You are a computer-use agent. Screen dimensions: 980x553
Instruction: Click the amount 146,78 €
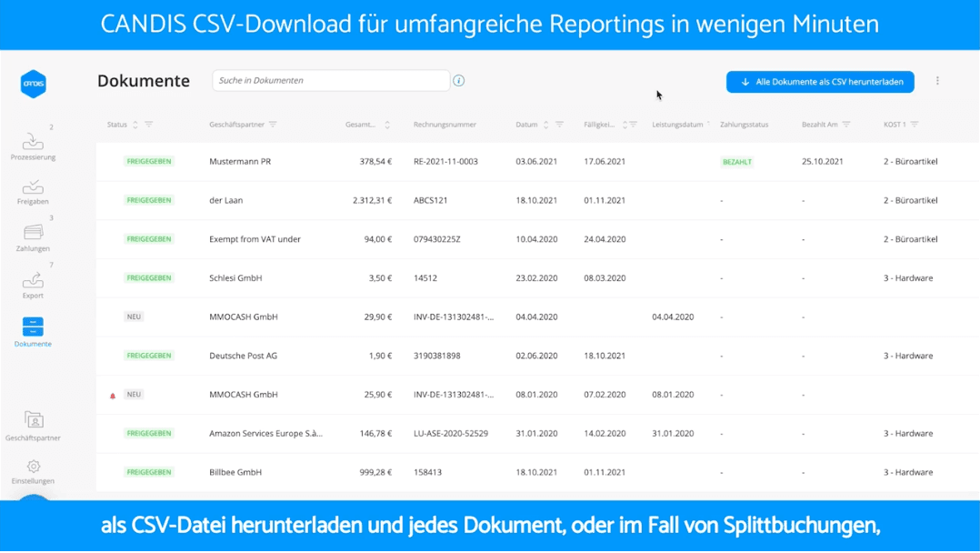pos(375,433)
